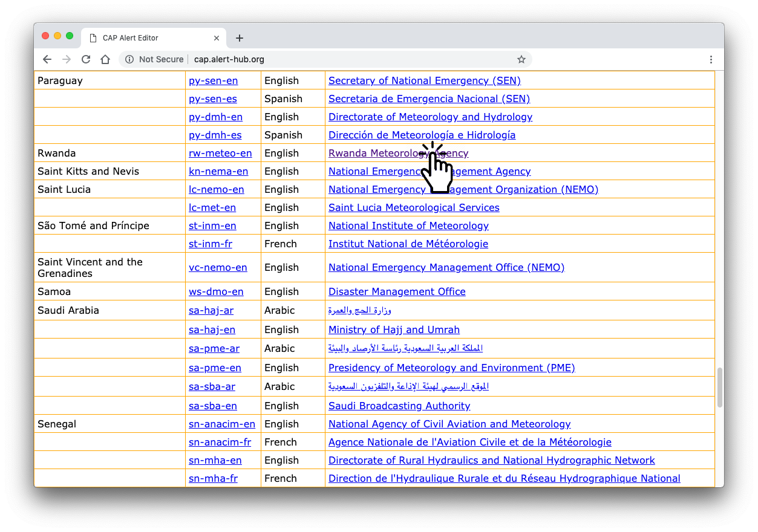Screen dimensions: 758x532
Task: Open the st-inm-en identifier link
Action: (212, 225)
